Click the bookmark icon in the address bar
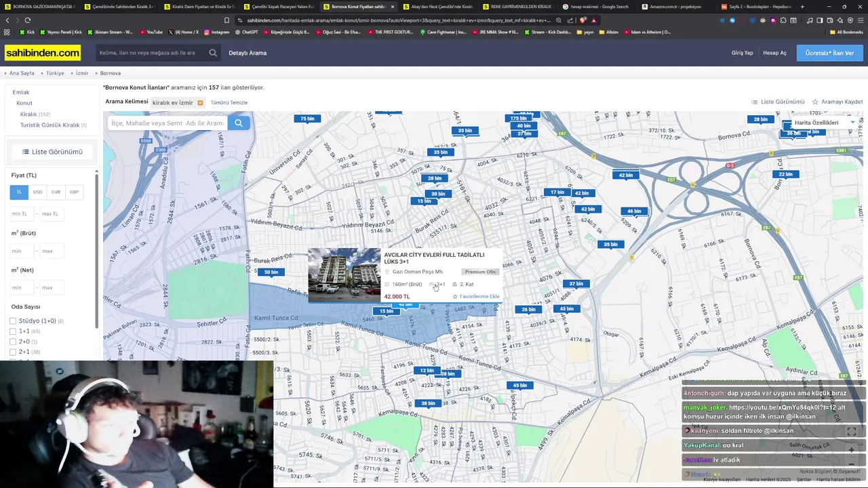Image resolution: width=868 pixels, height=488 pixels. (x=226, y=20)
